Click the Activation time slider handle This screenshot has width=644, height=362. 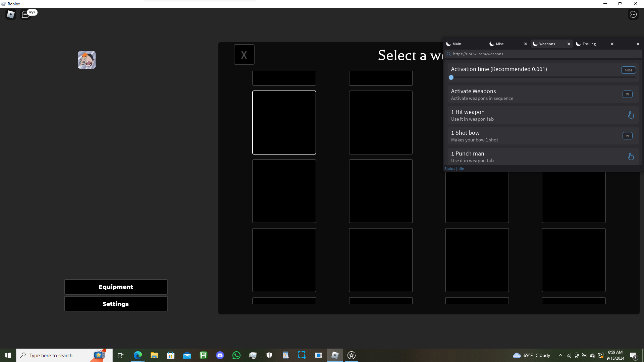[451, 77]
